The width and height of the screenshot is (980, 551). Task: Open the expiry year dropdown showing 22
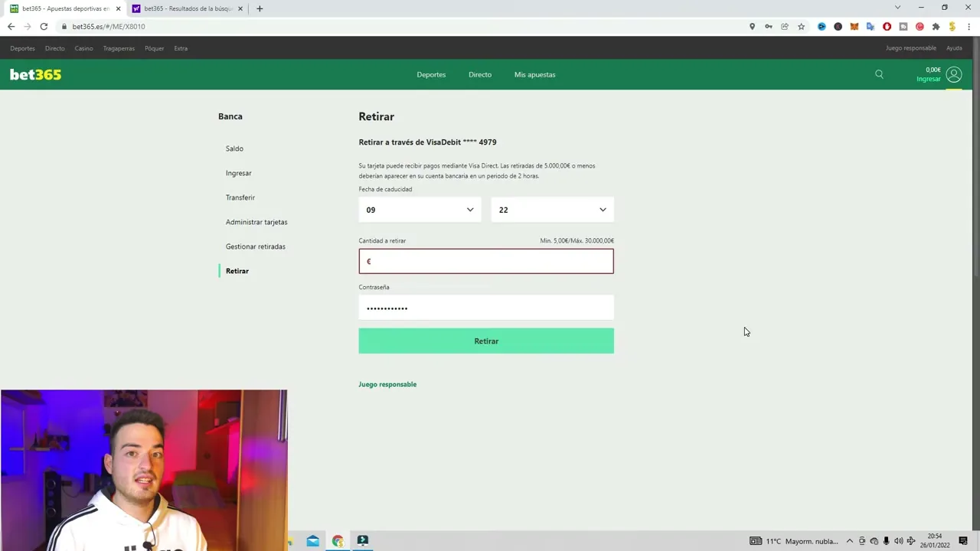coord(552,210)
